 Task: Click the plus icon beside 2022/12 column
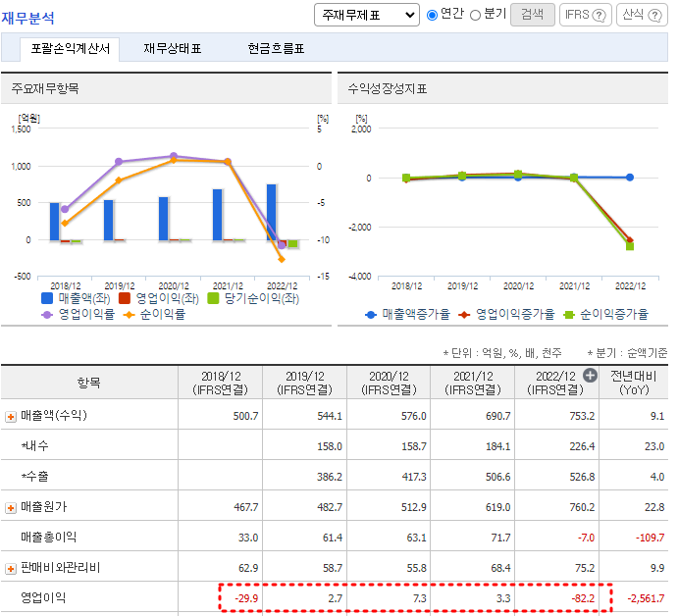590,376
